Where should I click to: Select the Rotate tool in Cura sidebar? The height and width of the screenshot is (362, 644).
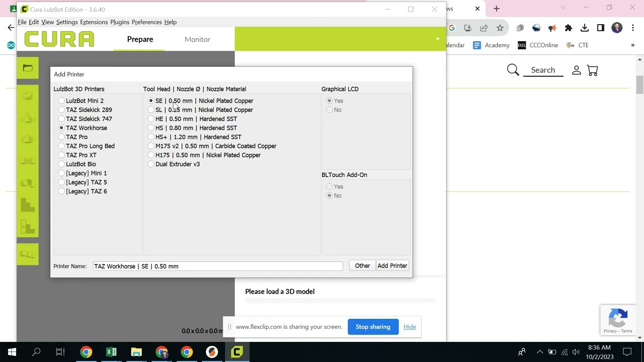tap(28, 139)
